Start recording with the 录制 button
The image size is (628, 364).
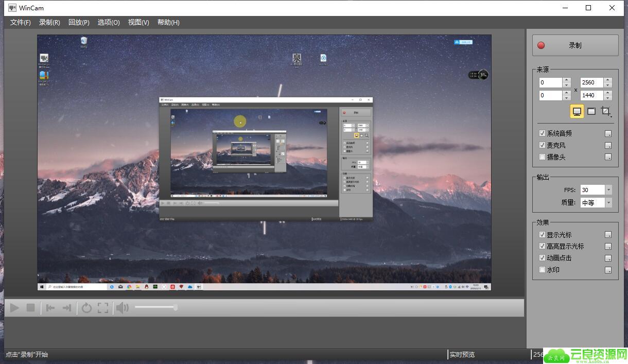pos(575,45)
